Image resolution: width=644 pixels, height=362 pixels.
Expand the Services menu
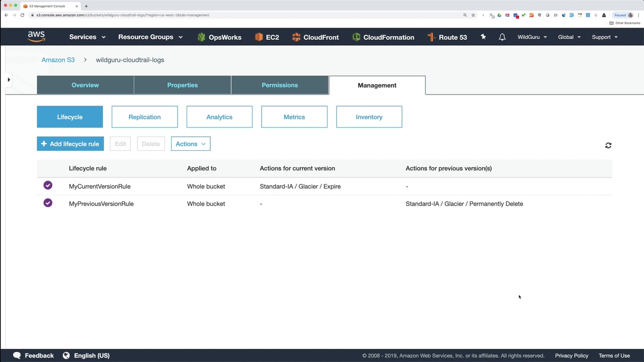pyautogui.click(x=88, y=37)
